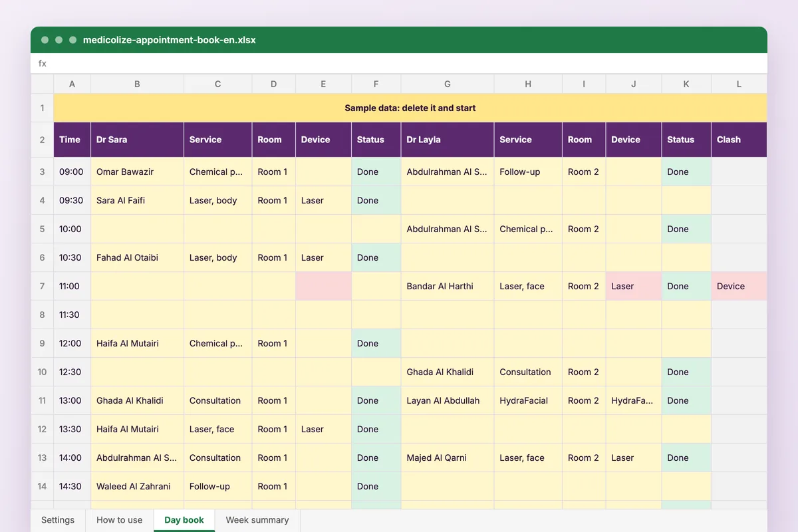Screen dimensions: 798x532
Task: Click the 'Sample data: delete it and start' banner
Action: [410, 108]
